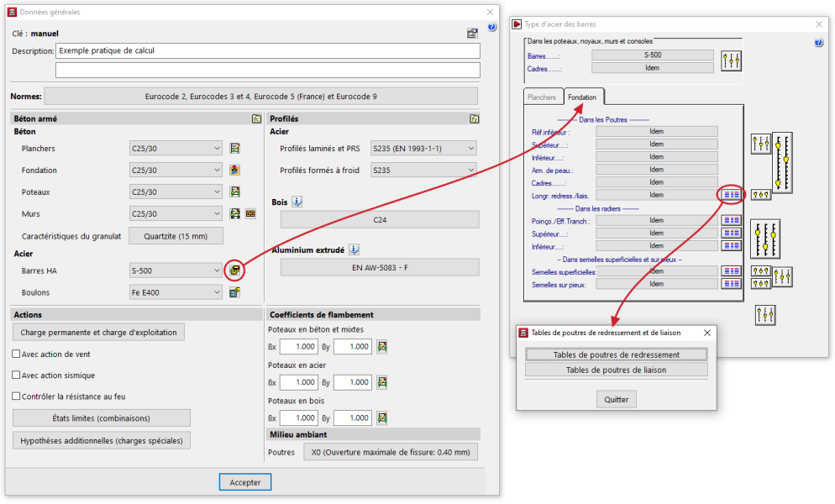Switch to the Planchers tab
The width and height of the screenshot is (835, 504).
[x=542, y=97]
